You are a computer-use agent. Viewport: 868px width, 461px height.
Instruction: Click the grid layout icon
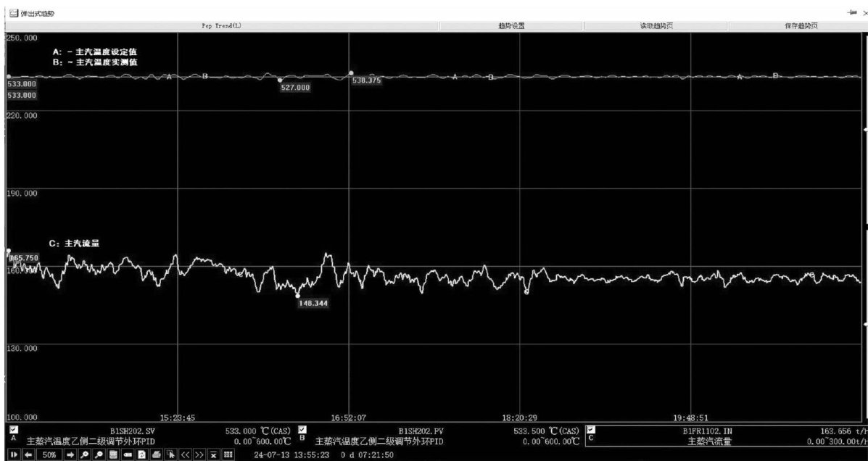tap(228, 454)
